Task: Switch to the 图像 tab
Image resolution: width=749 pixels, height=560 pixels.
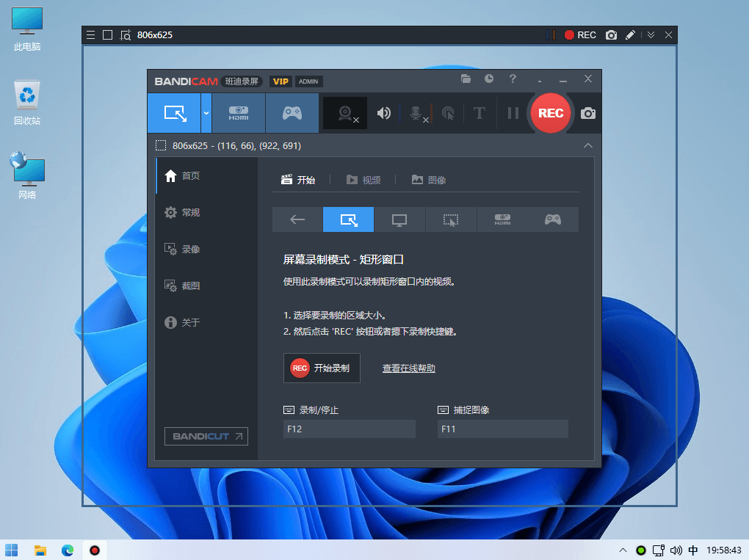Action: [429, 180]
